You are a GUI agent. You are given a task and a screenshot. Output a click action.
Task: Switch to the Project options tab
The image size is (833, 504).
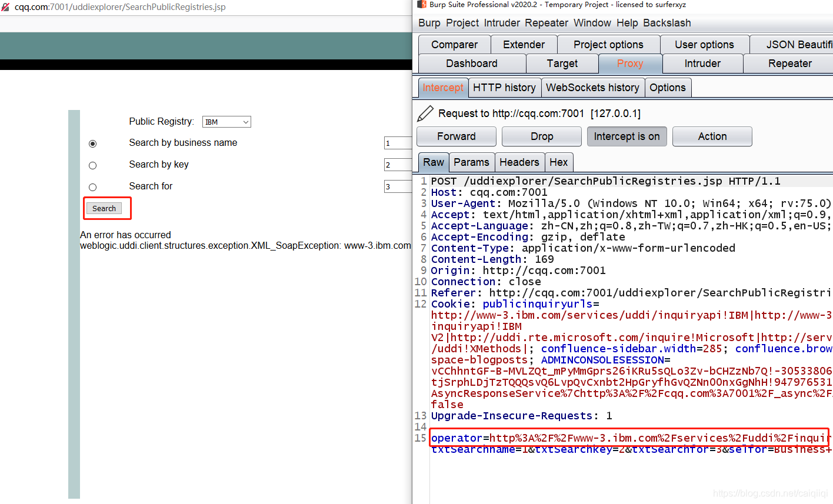tap(608, 45)
